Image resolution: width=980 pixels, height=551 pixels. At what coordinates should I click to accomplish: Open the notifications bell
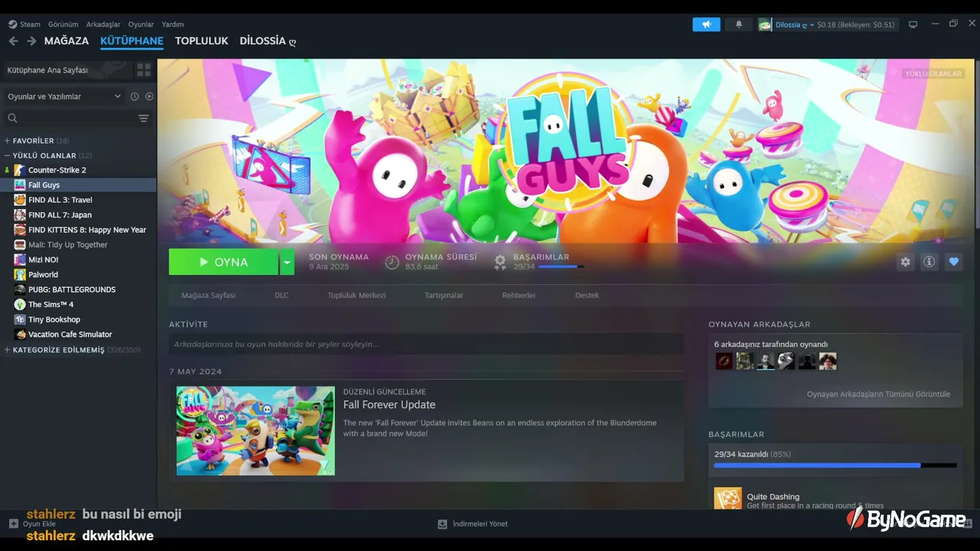point(739,24)
